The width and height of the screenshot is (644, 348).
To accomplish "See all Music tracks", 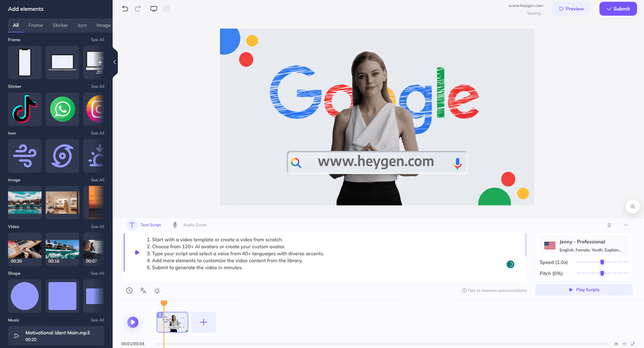I will click(98, 320).
